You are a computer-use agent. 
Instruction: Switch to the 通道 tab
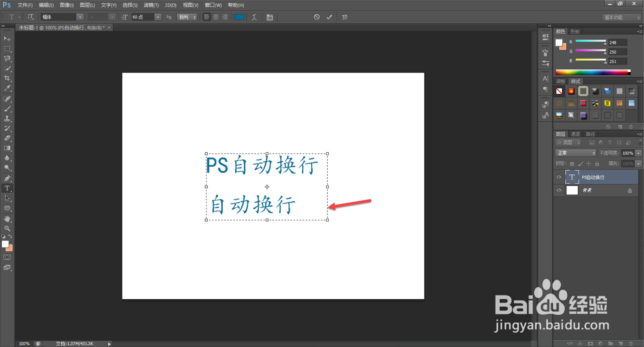pos(575,134)
